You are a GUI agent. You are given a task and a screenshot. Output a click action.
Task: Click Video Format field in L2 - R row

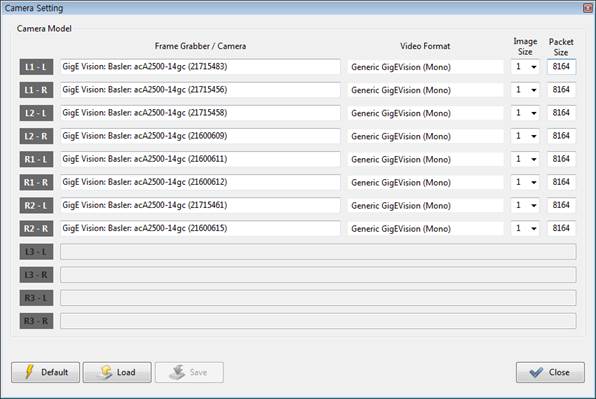[x=425, y=136]
